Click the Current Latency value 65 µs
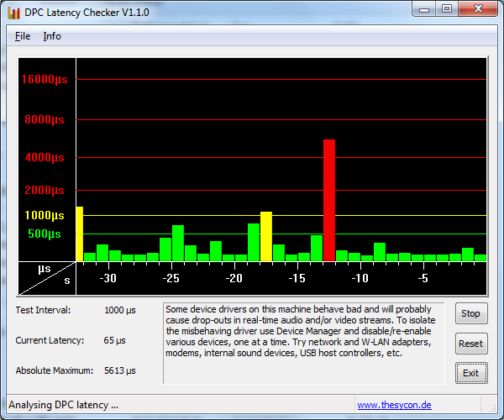This screenshot has width=504, height=420. coord(114,341)
